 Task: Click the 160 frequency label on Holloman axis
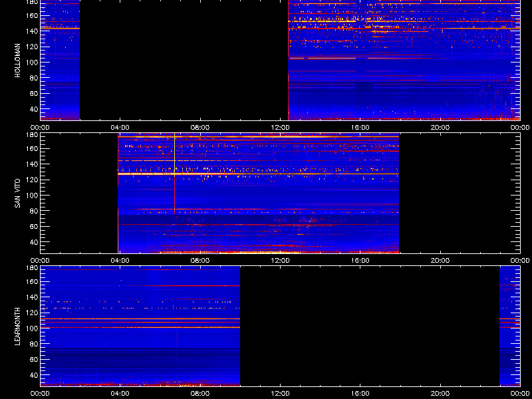tap(32, 15)
